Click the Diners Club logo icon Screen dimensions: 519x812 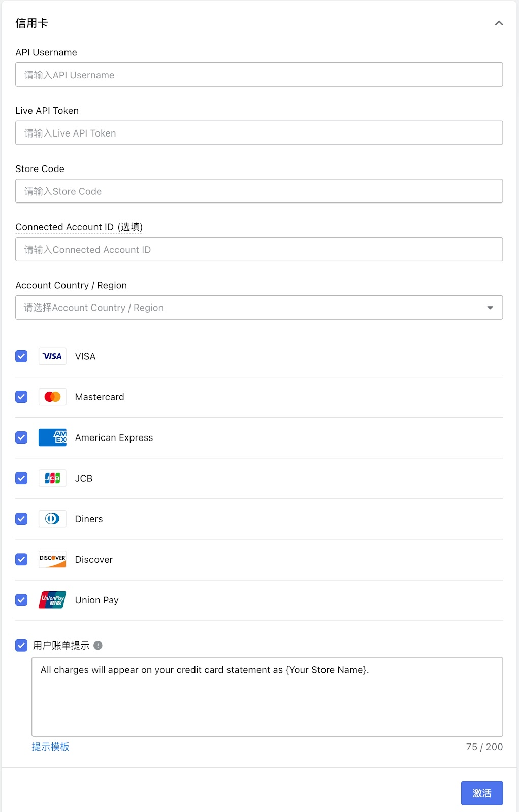point(52,519)
